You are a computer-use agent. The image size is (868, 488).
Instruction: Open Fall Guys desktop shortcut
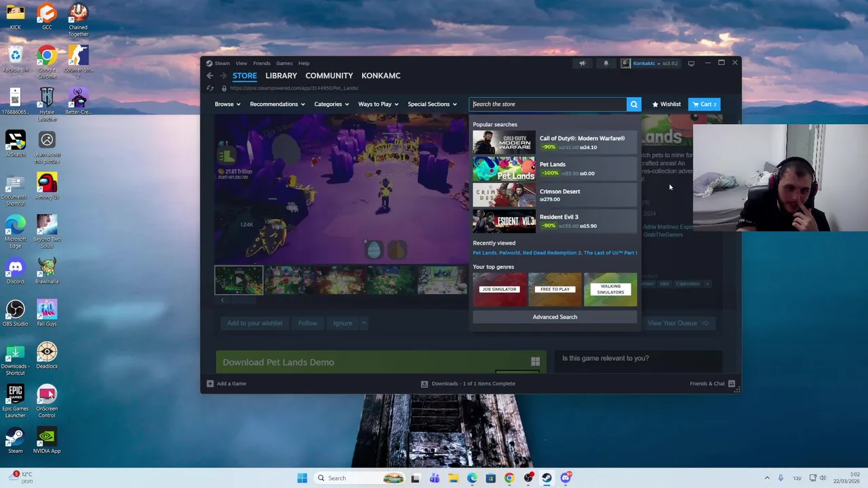tap(47, 313)
